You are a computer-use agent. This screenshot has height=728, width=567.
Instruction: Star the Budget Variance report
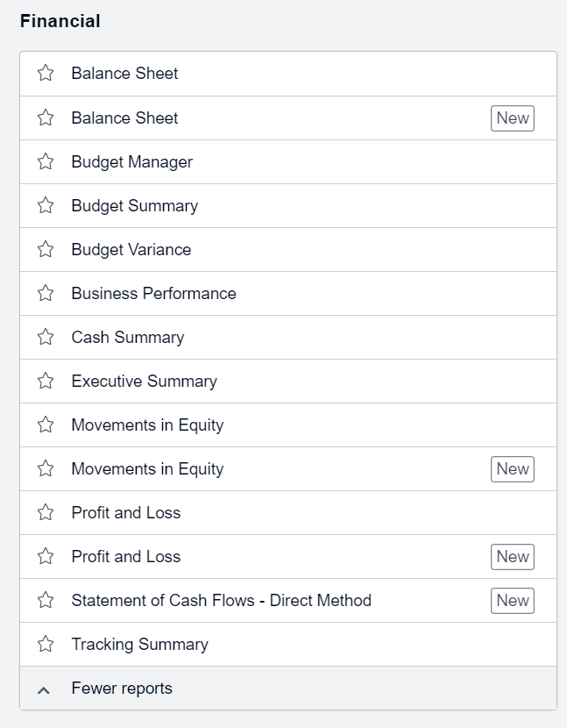tap(45, 249)
